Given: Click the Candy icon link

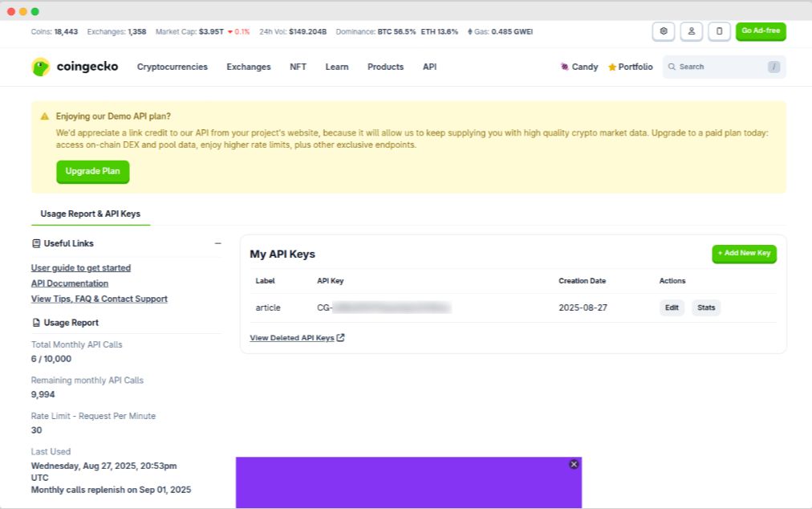Looking at the screenshot, I should pos(579,67).
